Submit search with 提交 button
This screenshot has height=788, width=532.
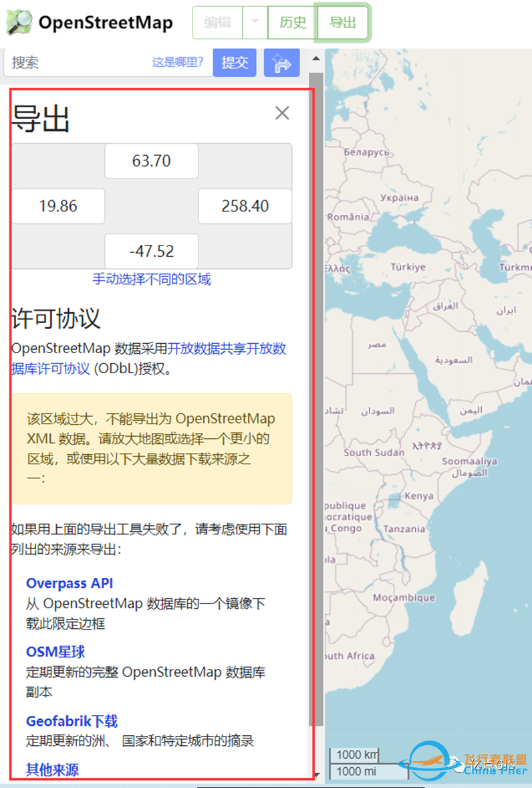click(235, 62)
